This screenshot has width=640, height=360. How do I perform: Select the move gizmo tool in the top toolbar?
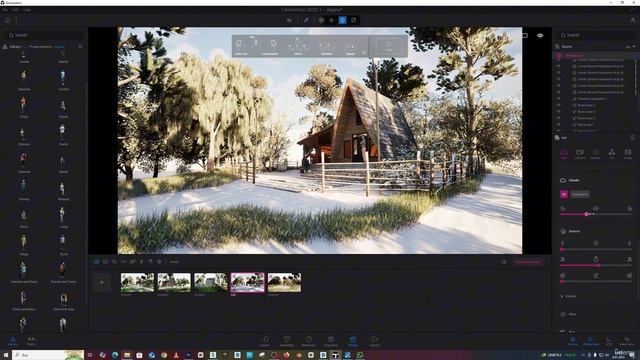[x=331, y=20]
